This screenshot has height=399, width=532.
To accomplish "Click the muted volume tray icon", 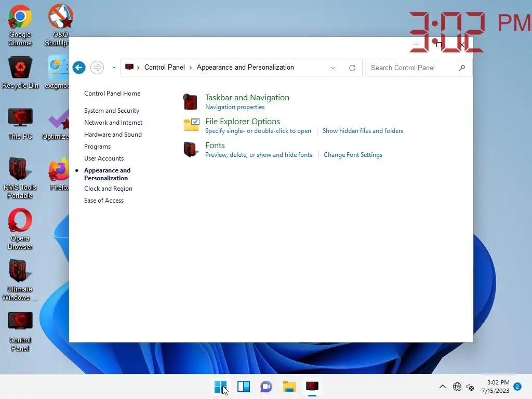I will coord(470,387).
